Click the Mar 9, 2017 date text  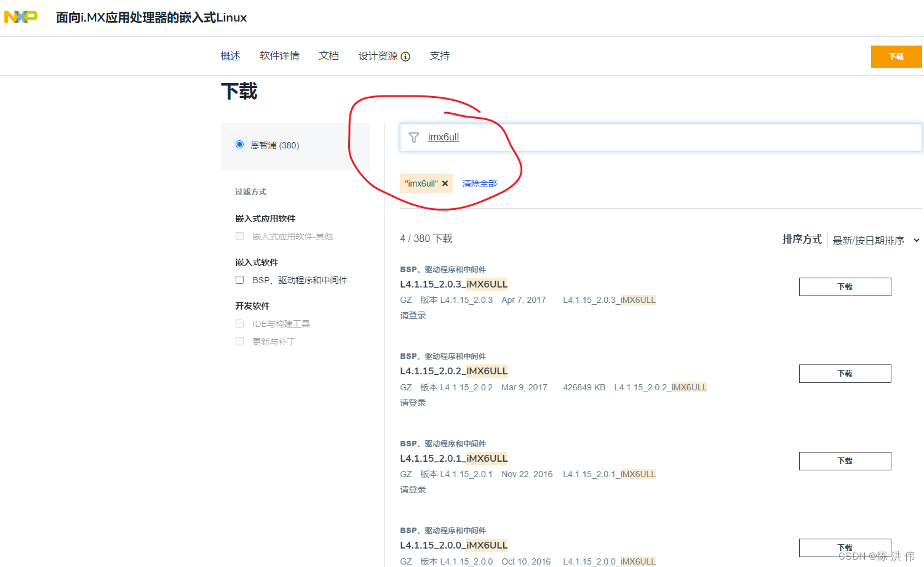coord(524,387)
